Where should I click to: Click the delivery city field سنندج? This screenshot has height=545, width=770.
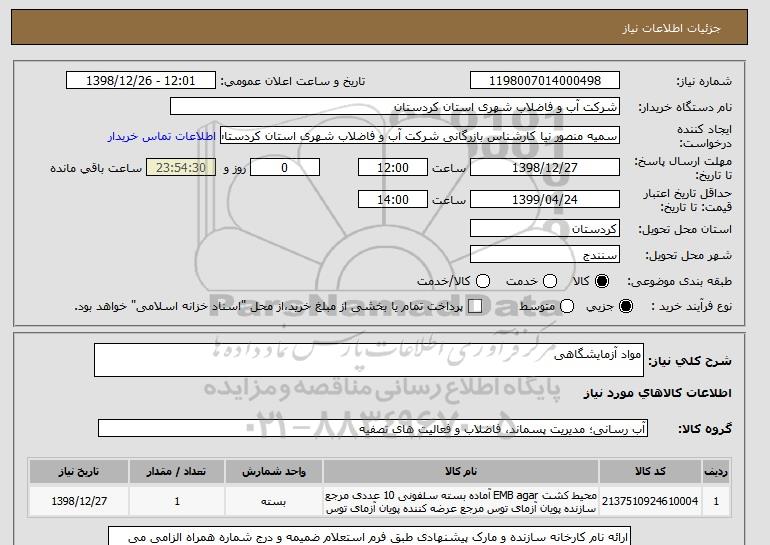[545, 255]
